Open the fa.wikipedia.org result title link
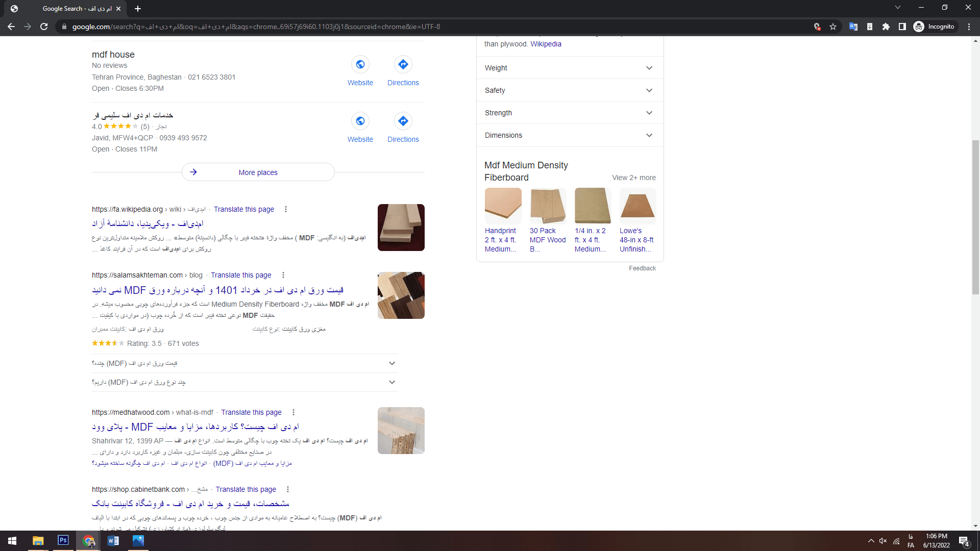The height and width of the screenshot is (551, 980). coord(148,223)
